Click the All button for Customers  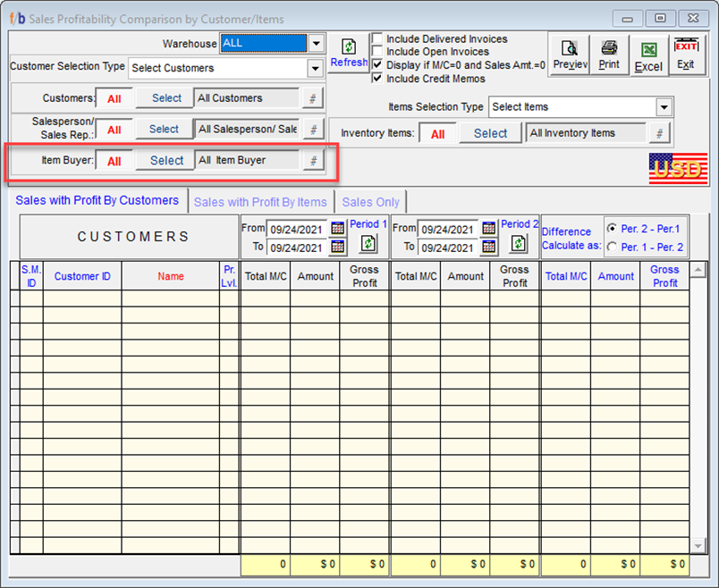114,99
